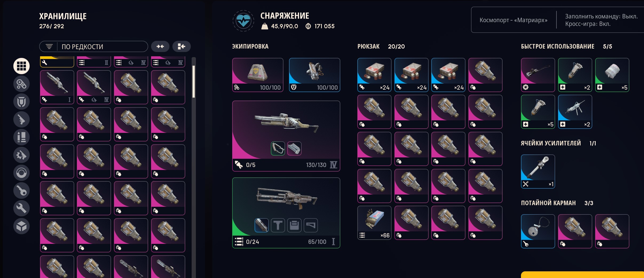Click the sort lines icon in dropdown
This screenshot has height=278, width=644.
pos(49,47)
